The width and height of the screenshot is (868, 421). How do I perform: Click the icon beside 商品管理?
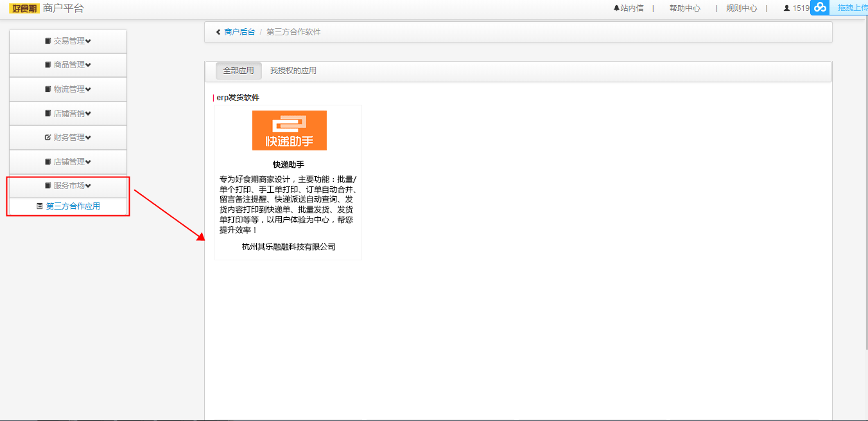point(48,65)
